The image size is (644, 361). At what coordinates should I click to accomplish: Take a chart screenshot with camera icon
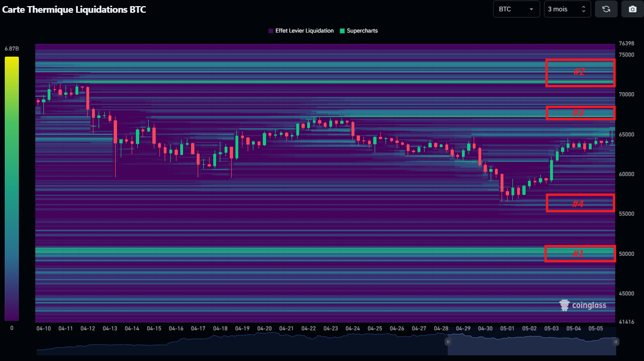(x=632, y=9)
